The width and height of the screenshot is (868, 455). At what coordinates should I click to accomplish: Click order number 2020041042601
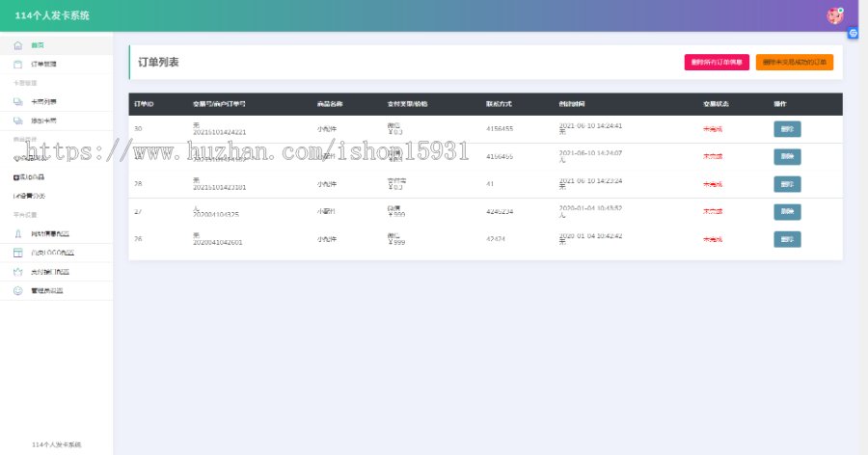pos(218,243)
